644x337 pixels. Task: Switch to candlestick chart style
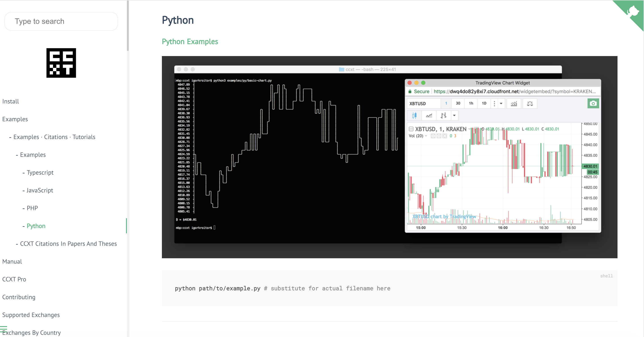coord(414,115)
